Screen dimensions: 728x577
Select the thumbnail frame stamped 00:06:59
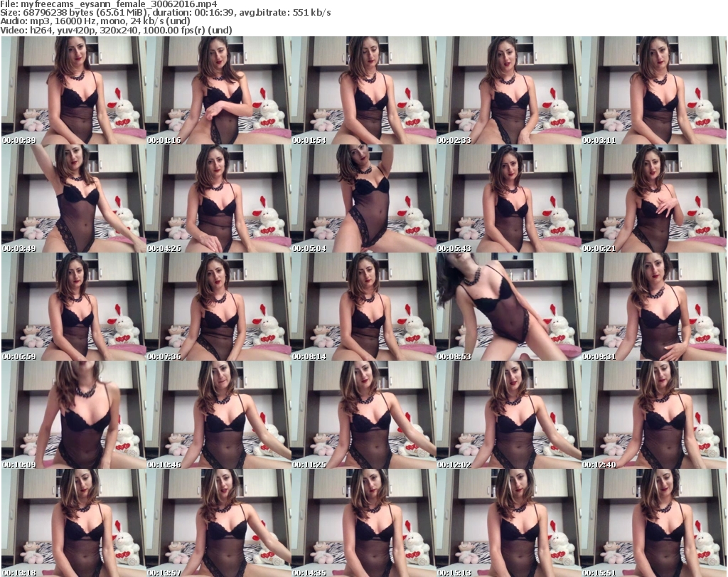coord(73,307)
